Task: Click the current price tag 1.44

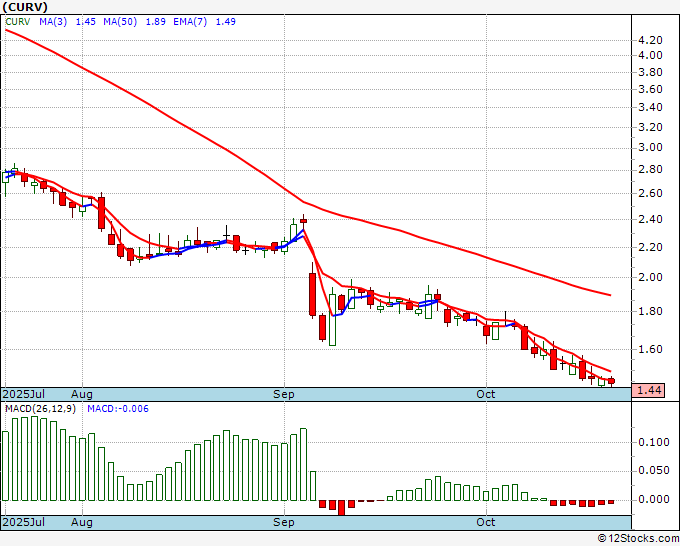Action: pos(648,390)
